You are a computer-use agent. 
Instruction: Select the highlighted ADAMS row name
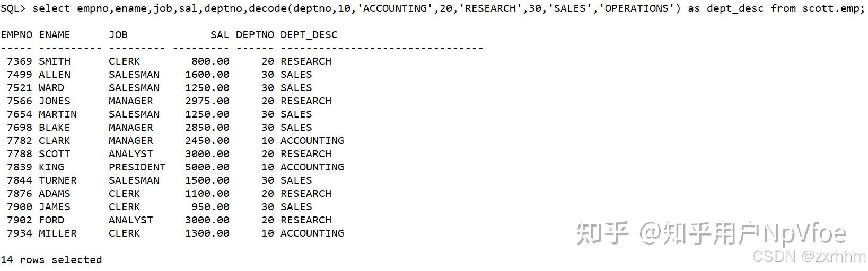tap(54, 194)
